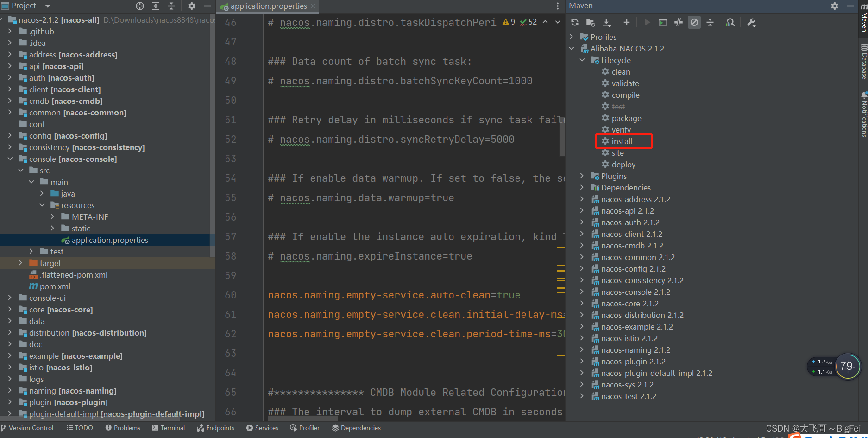Hide the Maven tool window

point(850,6)
